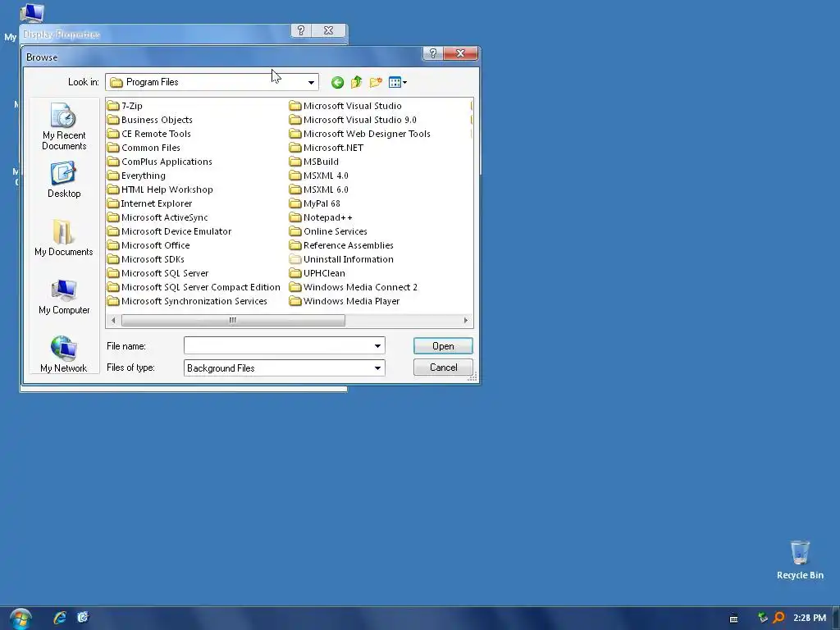840x630 pixels.
Task: Click the scroll right arrow
Action: click(466, 321)
